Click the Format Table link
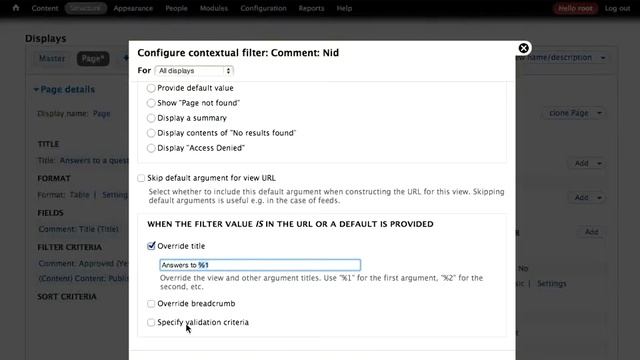 (79, 195)
